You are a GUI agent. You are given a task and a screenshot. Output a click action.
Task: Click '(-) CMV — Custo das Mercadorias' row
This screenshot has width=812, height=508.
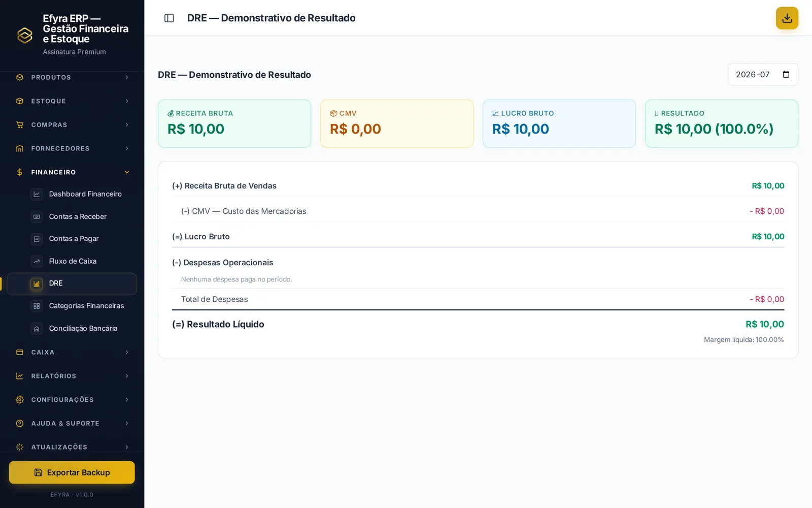click(x=478, y=211)
